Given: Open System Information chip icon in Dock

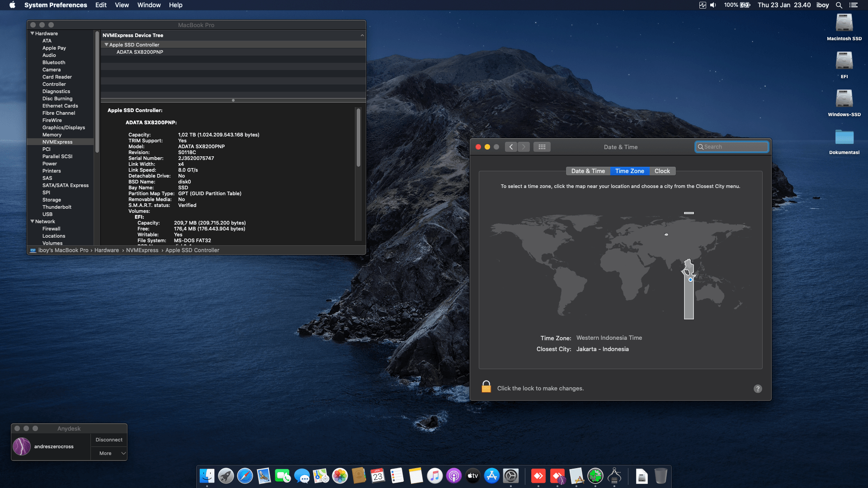Looking at the screenshot, I should pyautogui.click(x=614, y=476).
